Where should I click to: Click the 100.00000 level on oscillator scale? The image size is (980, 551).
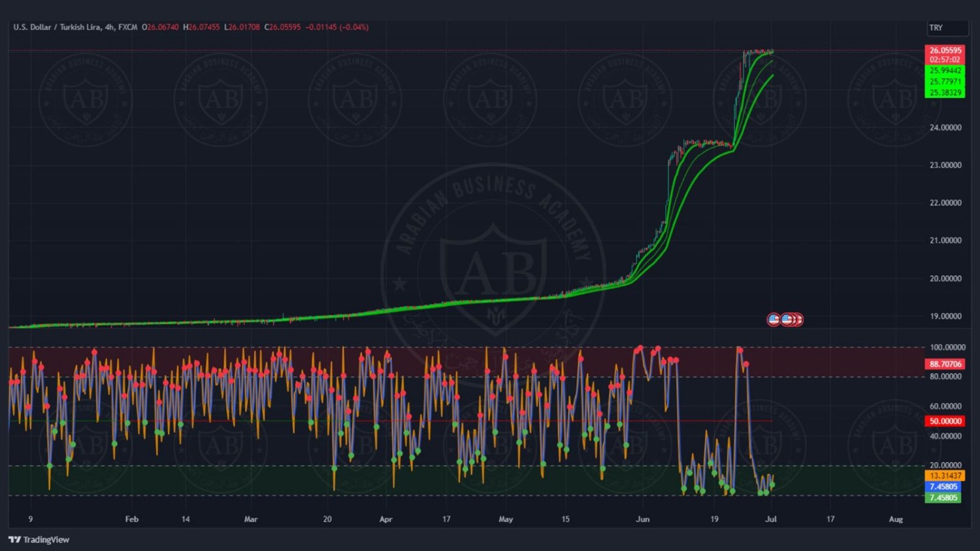point(945,347)
